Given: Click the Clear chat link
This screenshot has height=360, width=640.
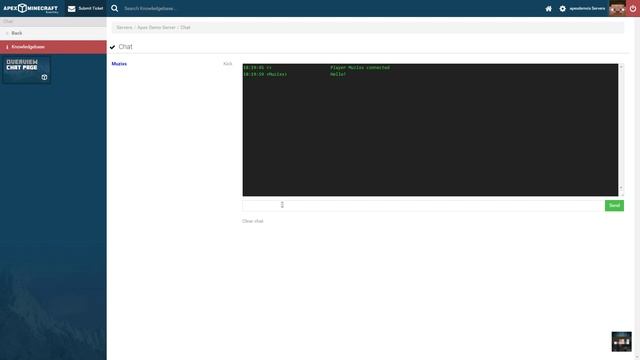Looking at the screenshot, I should [253, 221].
